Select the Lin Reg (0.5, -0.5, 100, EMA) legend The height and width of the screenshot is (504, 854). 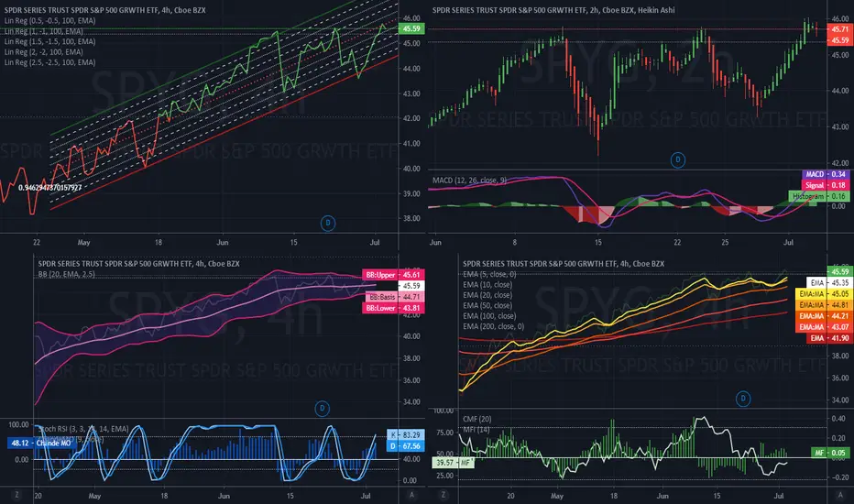(x=50, y=21)
